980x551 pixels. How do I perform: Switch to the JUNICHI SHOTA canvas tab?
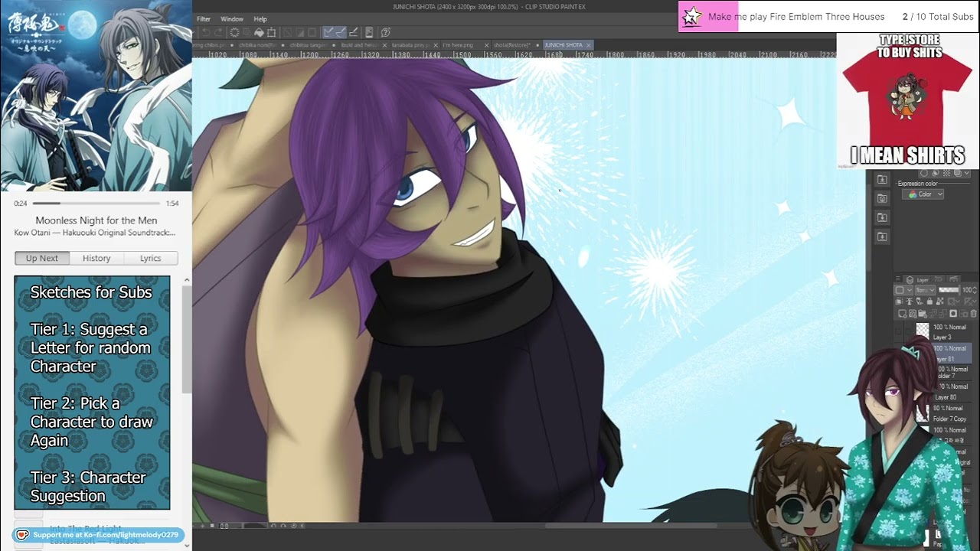563,45
